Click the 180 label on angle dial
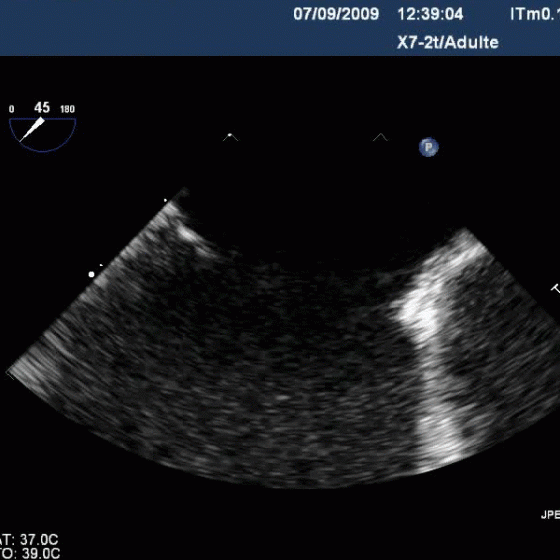Viewport: 560px width, 560px height. 68,109
